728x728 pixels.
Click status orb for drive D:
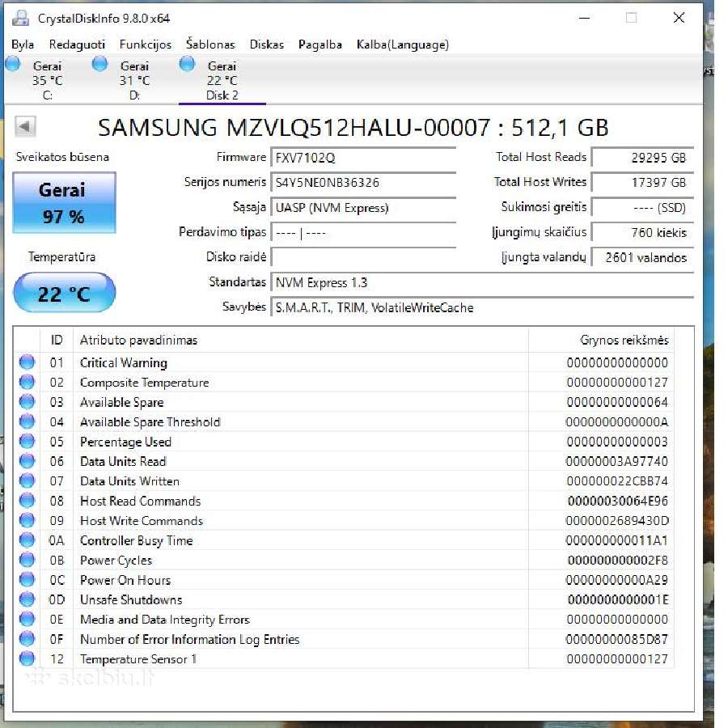(x=99, y=64)
